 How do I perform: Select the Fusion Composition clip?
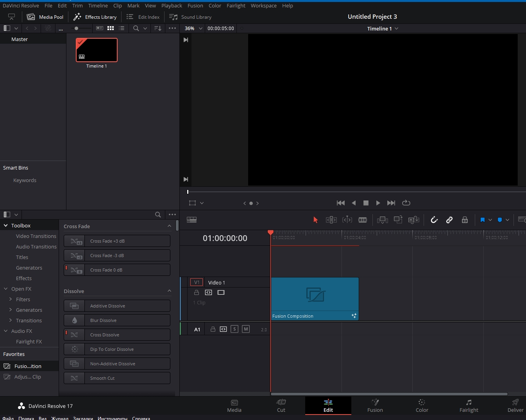(x=315, y=299)
